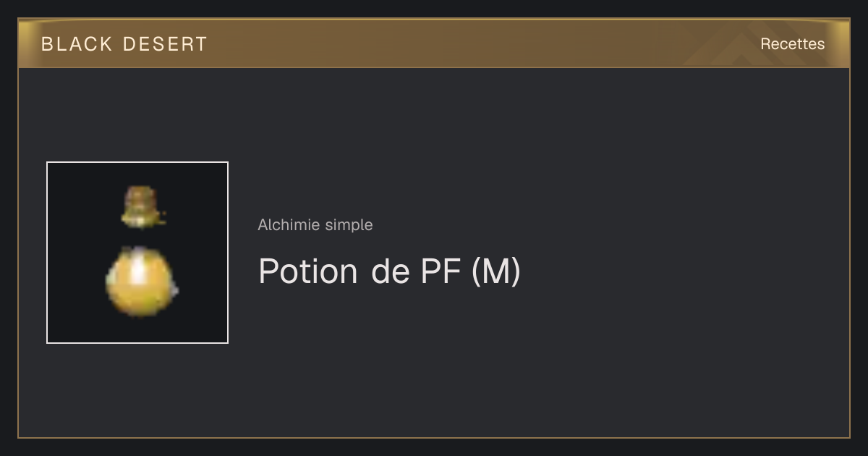Viewport: 868px width, 456px height.
Task: Click the word BLACK in the header
Action: [77, 44]
